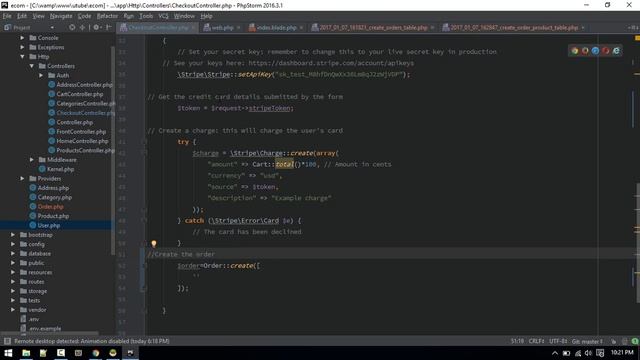This screenshot has width=640, height=360.
Task: Switch to the create_order_product_table.php tab
Action: point(513,28)
